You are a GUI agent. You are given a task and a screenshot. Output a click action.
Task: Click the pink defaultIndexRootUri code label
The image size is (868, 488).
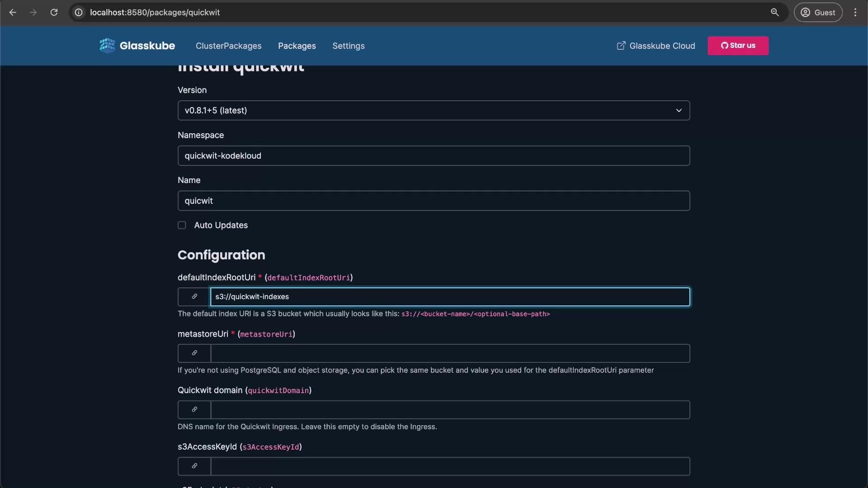coord(309,278)
